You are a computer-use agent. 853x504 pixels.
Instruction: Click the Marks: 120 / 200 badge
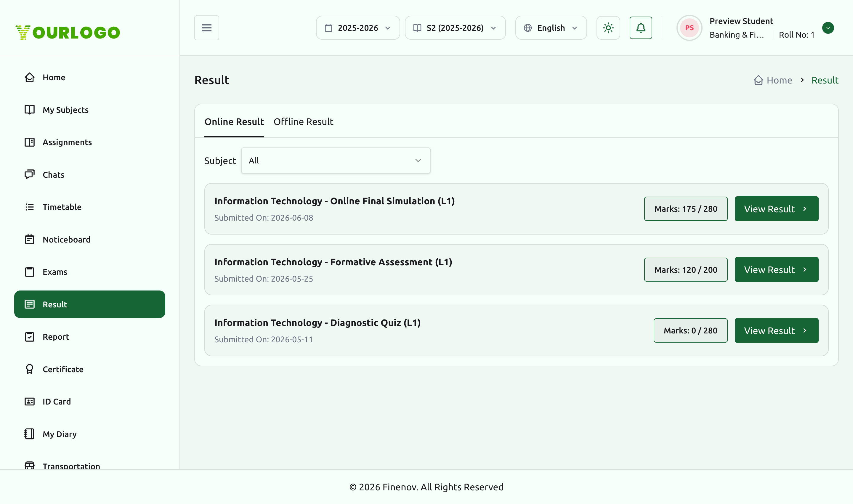(686, 270)
